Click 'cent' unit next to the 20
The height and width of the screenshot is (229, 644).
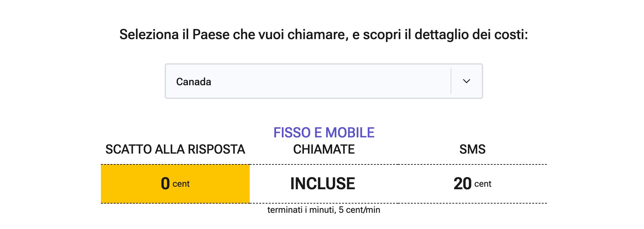point(483,184)
